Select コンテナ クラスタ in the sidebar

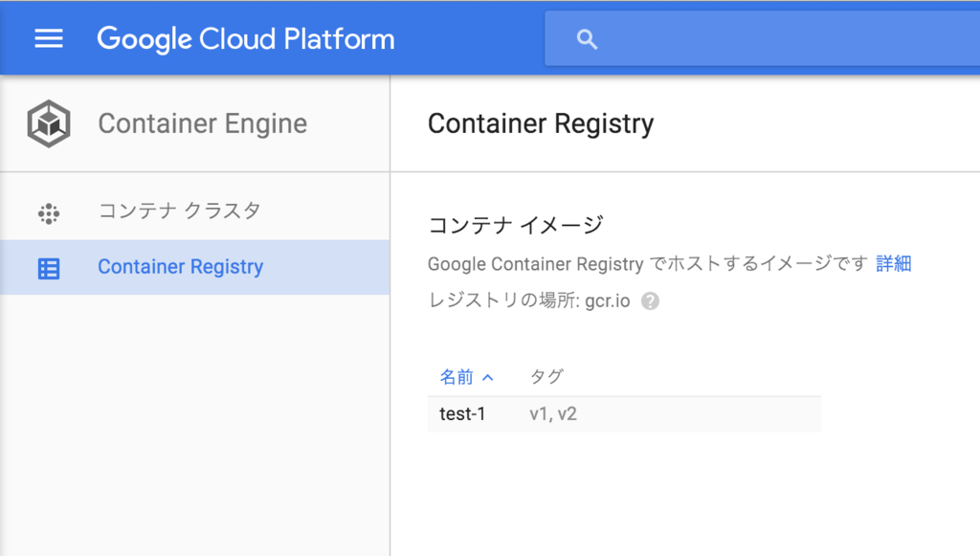point(179,211)
